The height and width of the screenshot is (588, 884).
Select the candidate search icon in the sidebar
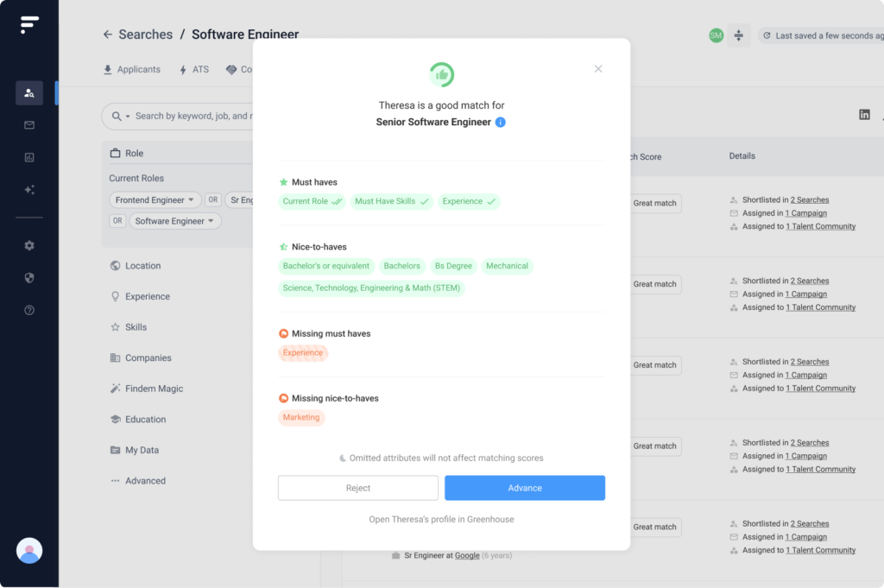click(x=29, y=94)
